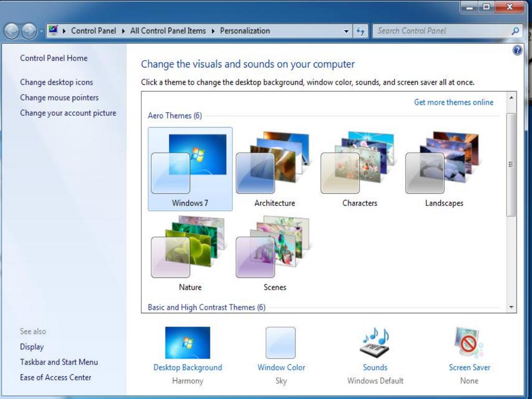Click the Desktop Background link
Image resolution: width=532 pixels, height=399 pixels.
pyautogui.click(x=188, y=367)
